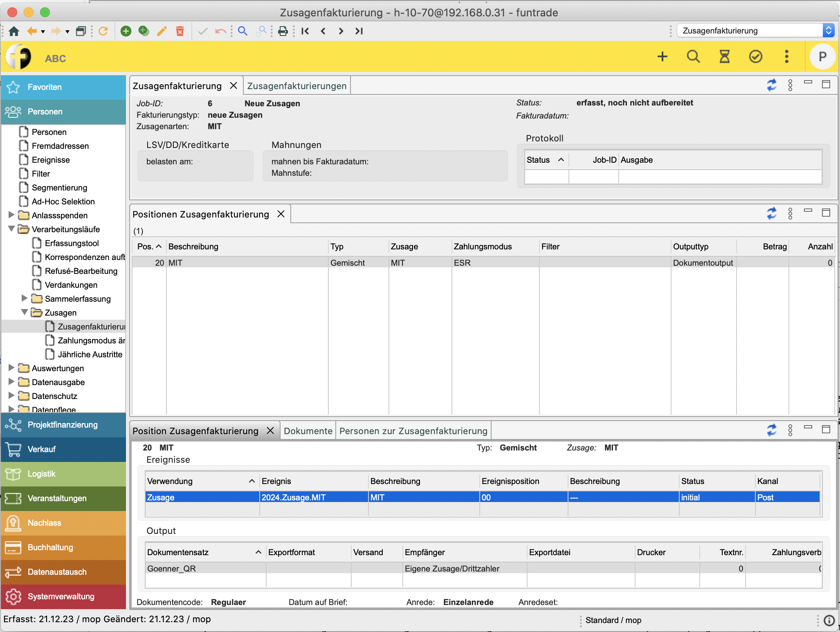Jump to last record arrow
The image size is (840, 632).
359,31
